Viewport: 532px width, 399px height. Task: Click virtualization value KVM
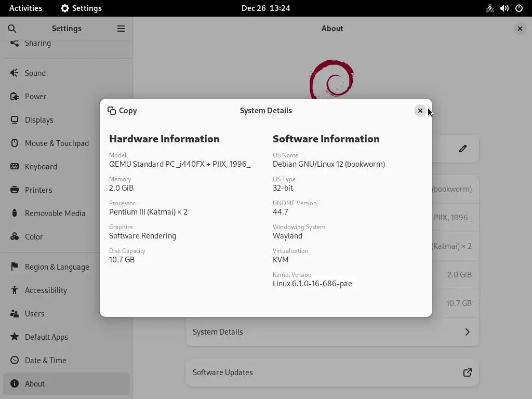[x=281, y=260]
